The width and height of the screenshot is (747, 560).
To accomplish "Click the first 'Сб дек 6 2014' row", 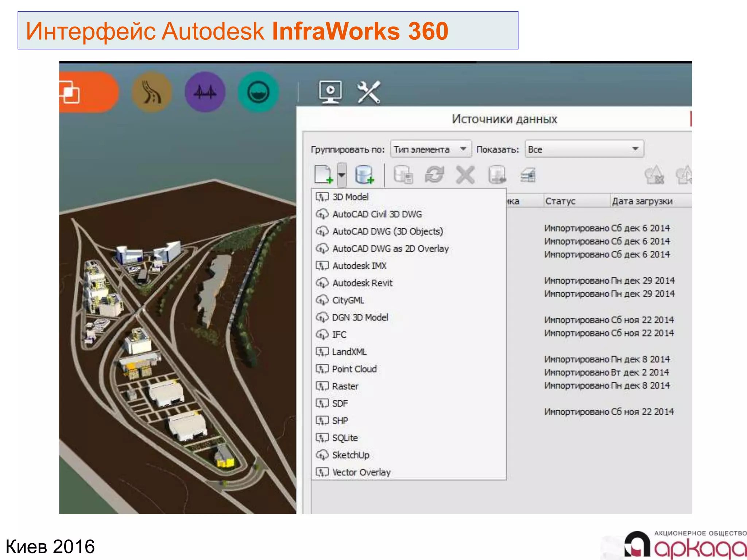I will click(x=607, y=228).
